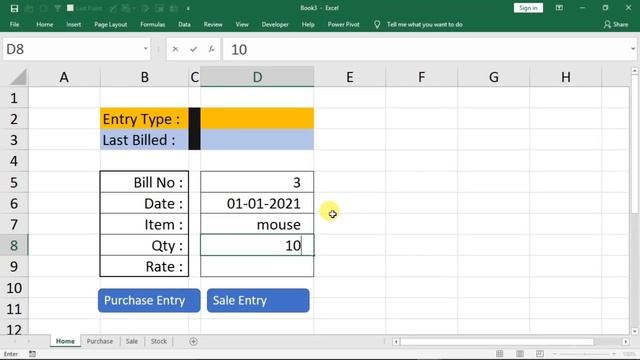Click the Sign in button
Image resolution: width=640 pixels, height=360 pixels.
[x=528, y=8]
